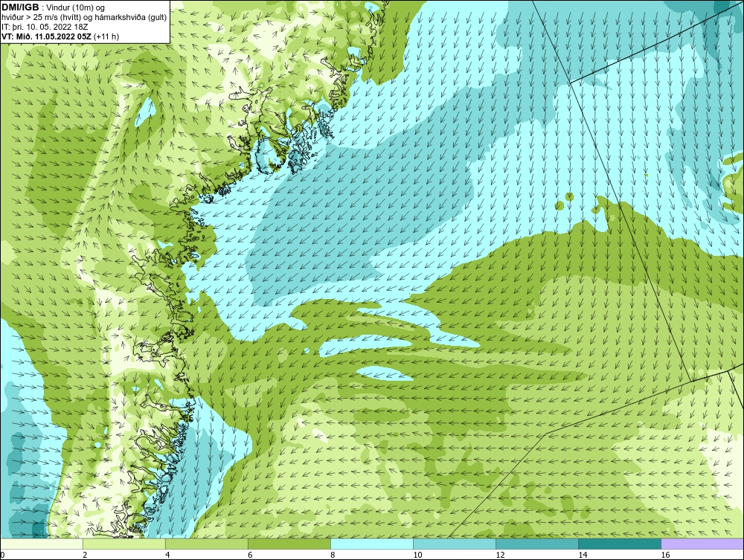The height and width of the screenshot is (560, 744).
Task: Click the 8–10 m/s light cyan legend swatch
Action: (x=372, y=544)
